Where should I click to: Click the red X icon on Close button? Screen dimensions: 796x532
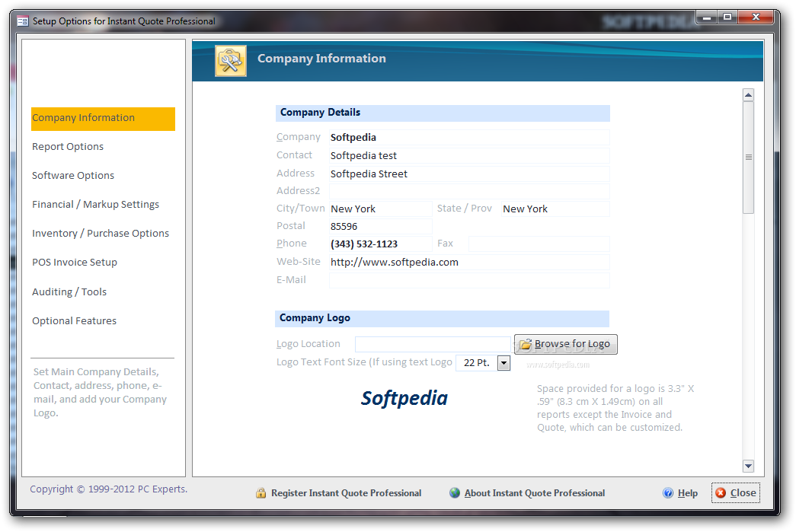721,492
